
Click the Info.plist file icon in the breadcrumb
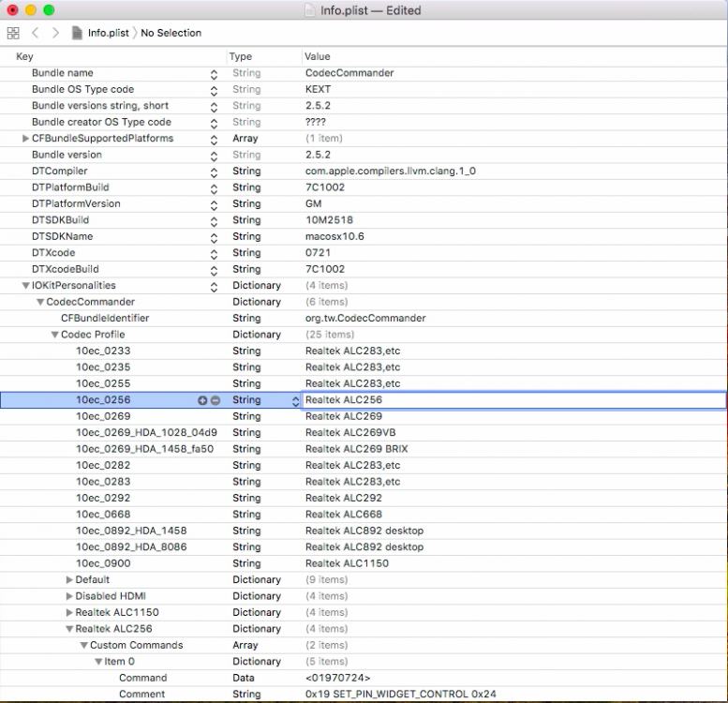(77, 33)
